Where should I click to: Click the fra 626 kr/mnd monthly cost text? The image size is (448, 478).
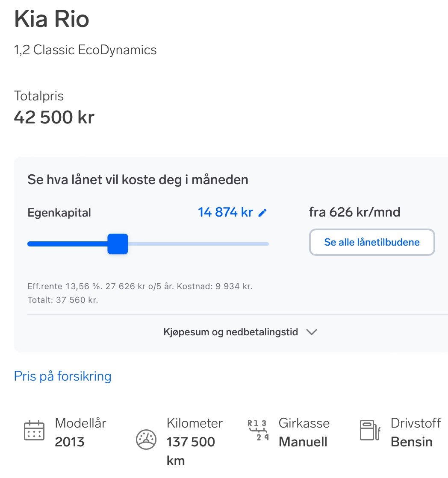(354, 212)
